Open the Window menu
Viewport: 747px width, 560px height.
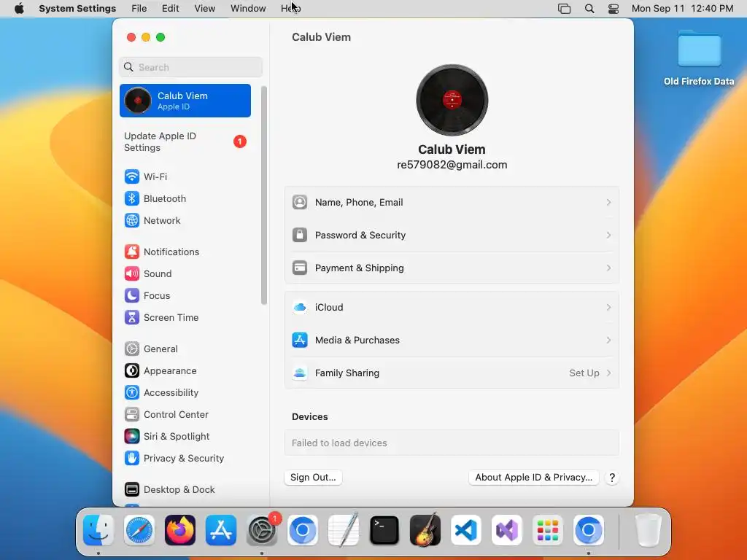[248, 9]
